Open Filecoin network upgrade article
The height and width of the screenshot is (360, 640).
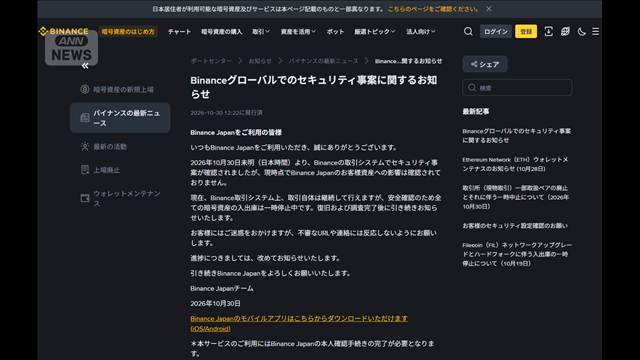coord(517,254)
